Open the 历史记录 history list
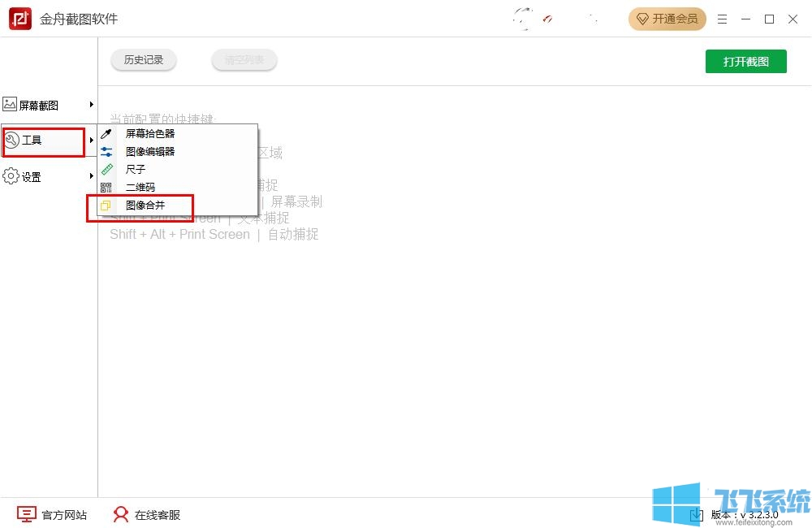 [x=144, y=60]
